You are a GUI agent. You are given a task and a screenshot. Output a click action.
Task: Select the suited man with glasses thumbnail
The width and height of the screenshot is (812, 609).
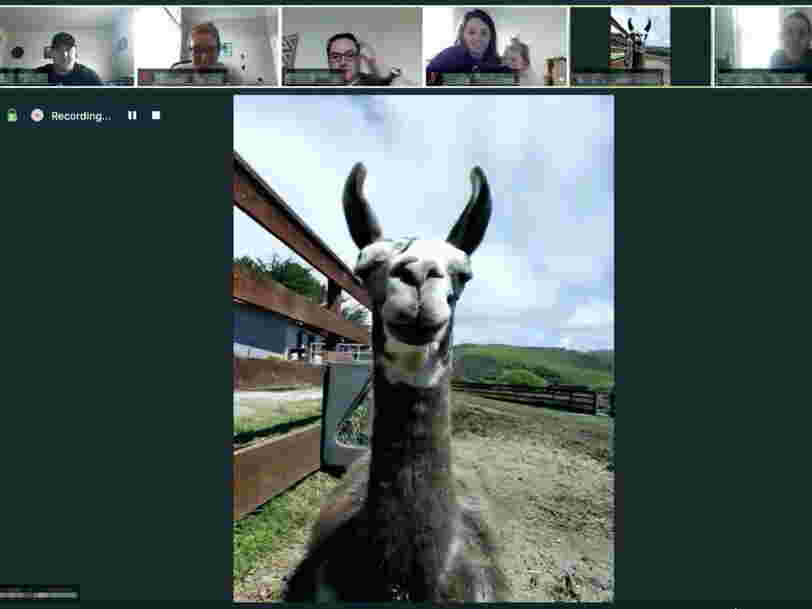pos(350,40)
